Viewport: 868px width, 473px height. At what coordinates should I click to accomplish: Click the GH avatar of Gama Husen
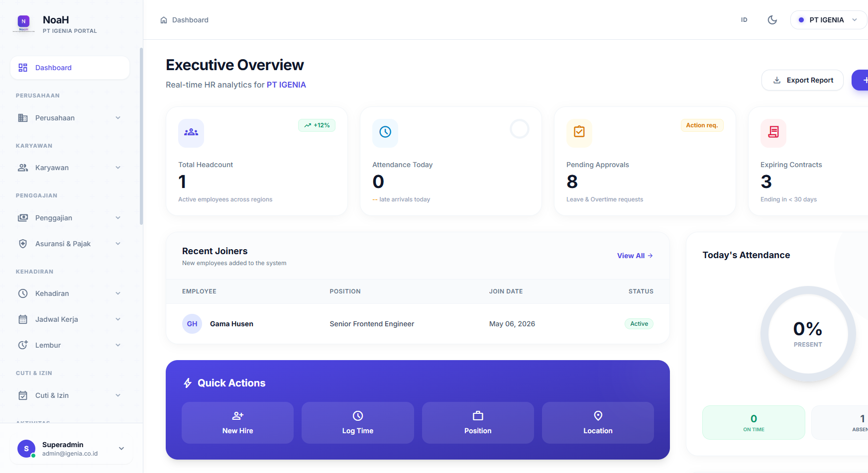(192, 324)
